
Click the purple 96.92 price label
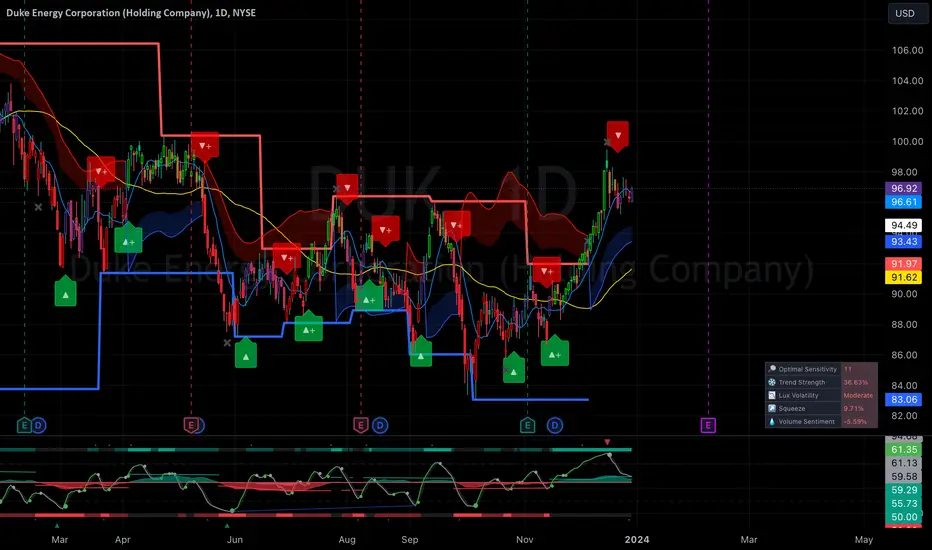tap(903, 188)
